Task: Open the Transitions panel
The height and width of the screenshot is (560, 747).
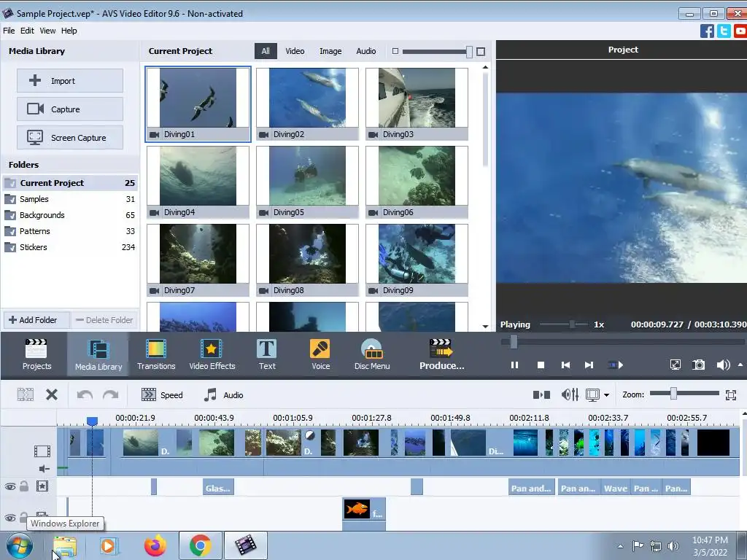Action: [x=156, y=354]
